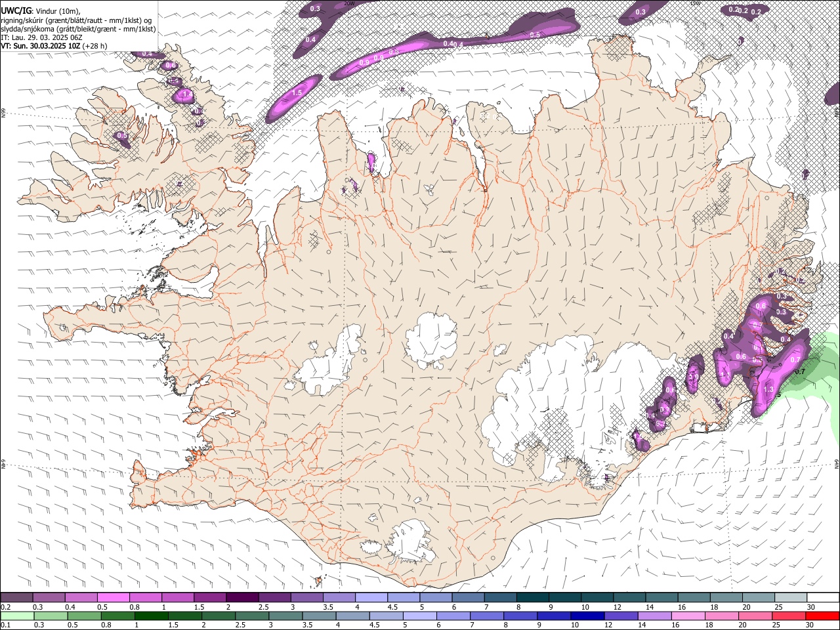Click the 'Vindur (10m)' text in the header
The width and height of the screenshot is (840, 630).
coord(58,12)
